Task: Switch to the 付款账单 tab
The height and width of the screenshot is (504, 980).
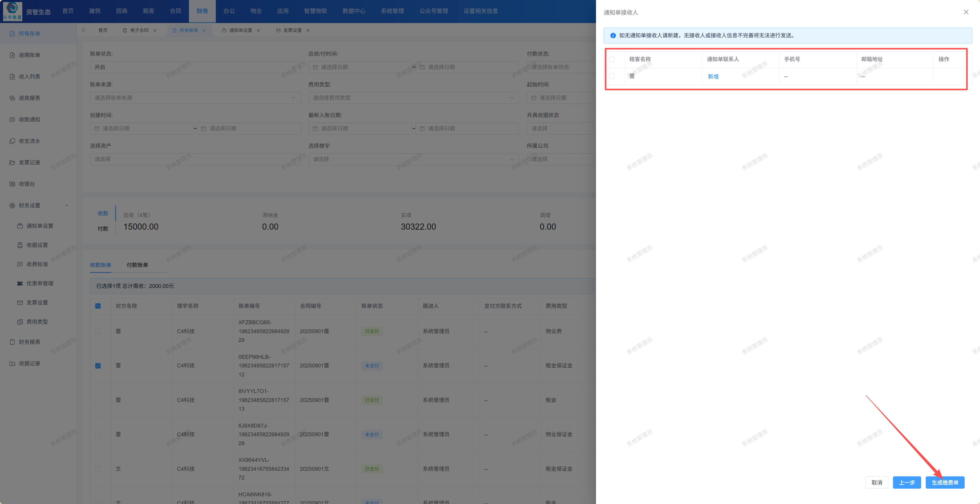Action: click(x=137, y=265)
